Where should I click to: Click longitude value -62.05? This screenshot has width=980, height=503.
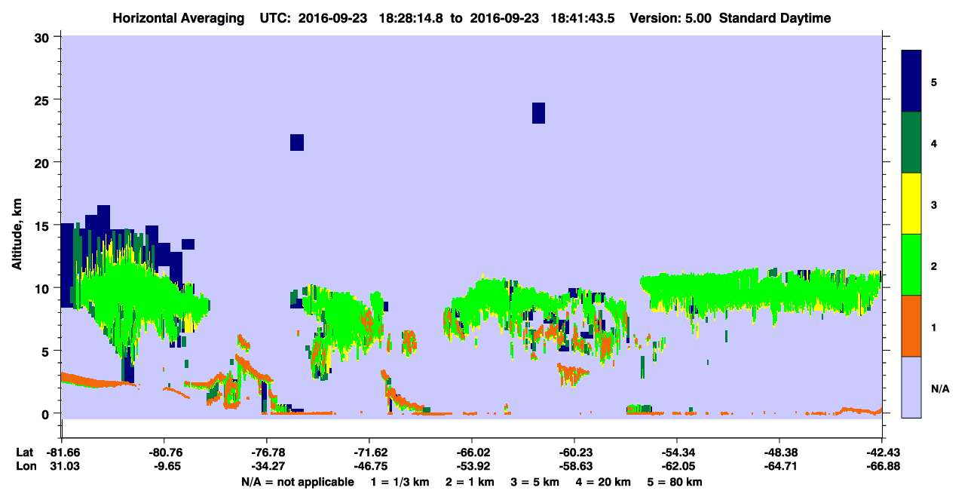point(677,466)
